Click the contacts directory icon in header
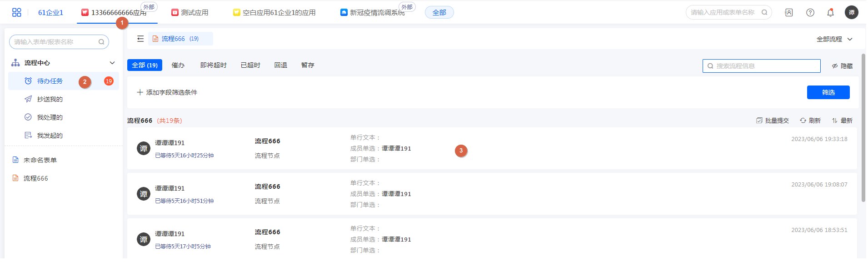The image size is (868, 262). click(x=788, y=13)
